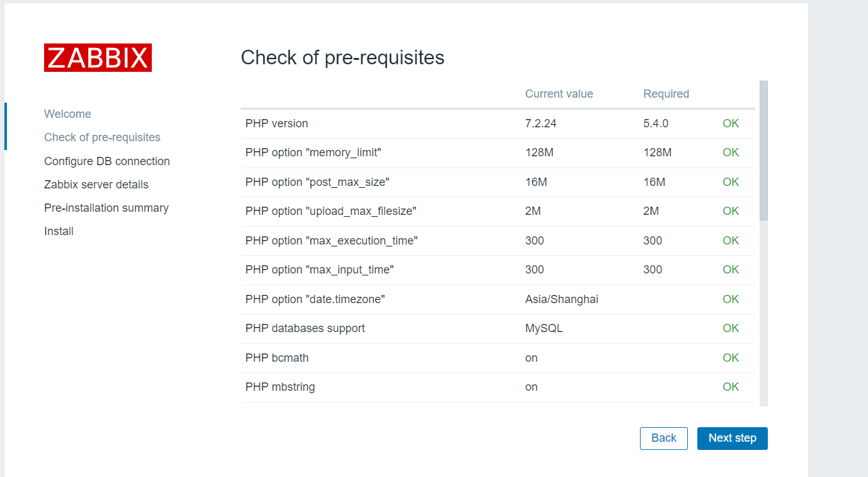Click the scrollbar track below the thumb

click(763, 313)
